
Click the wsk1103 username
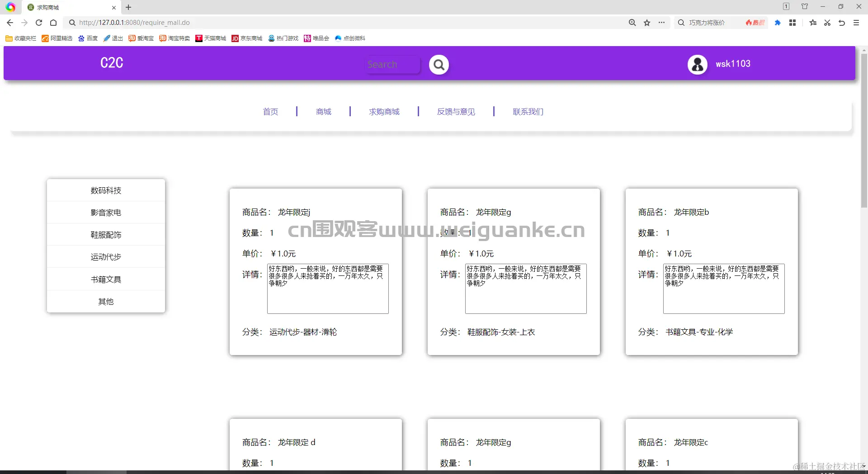tap(733, 64)
